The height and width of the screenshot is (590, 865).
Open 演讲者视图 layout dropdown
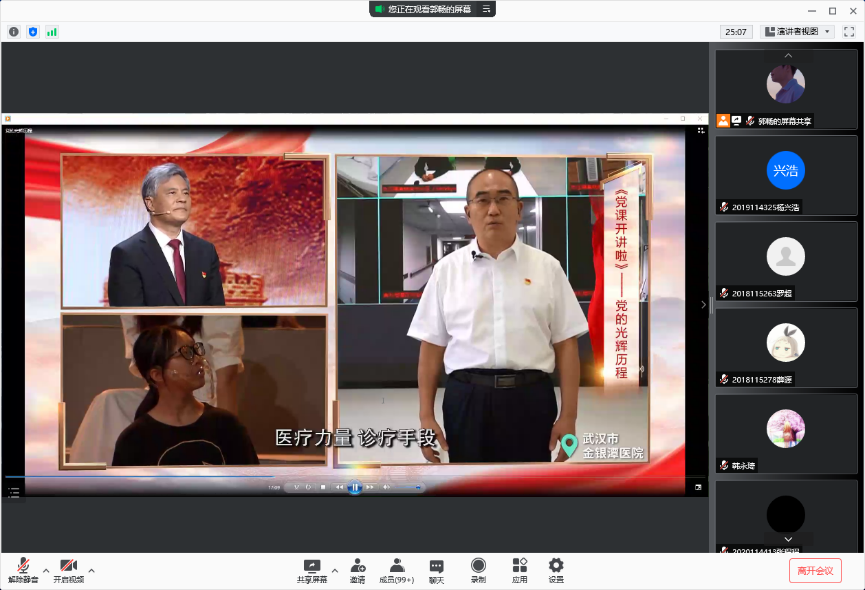tap(798, 32)
